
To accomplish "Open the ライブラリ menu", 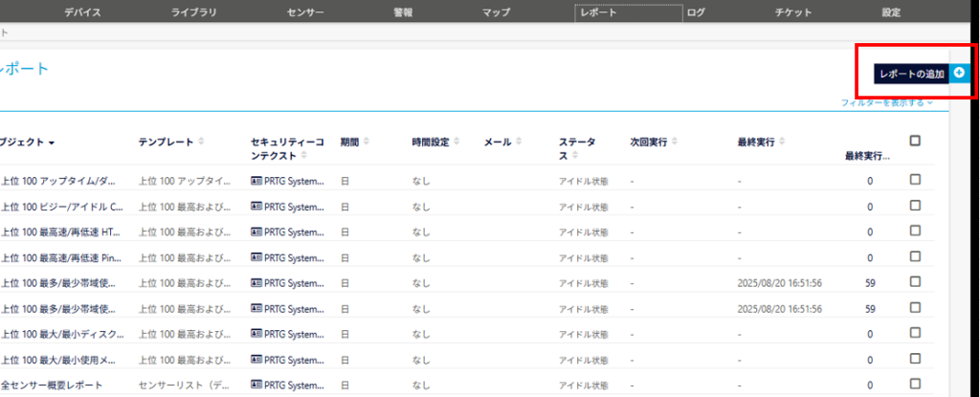I will (x=193, y=12).
